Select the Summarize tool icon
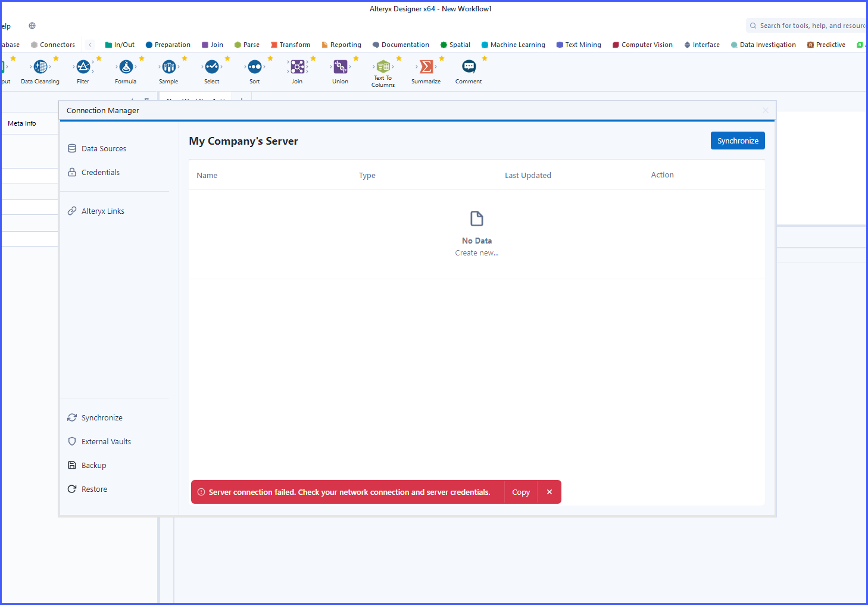 point(426,67)
